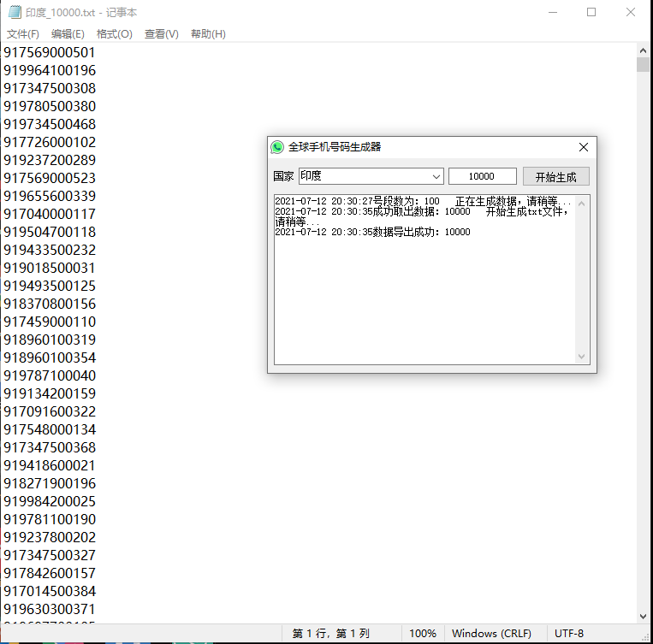The height and width of the screenshot is (644, 653).
Task: Close the Notepad window
Action: coord(631,13)
